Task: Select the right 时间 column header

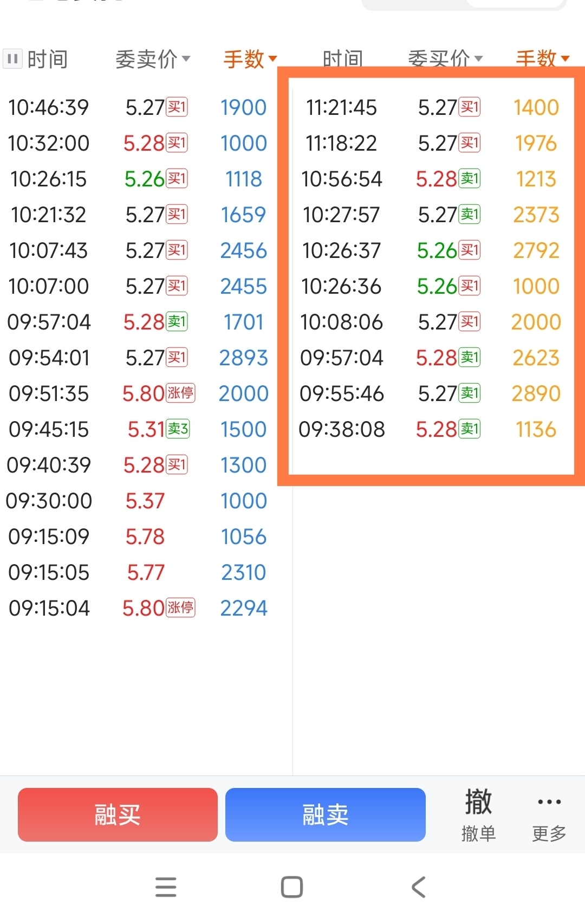Action: pyautogui.click(x=342, y=59)
